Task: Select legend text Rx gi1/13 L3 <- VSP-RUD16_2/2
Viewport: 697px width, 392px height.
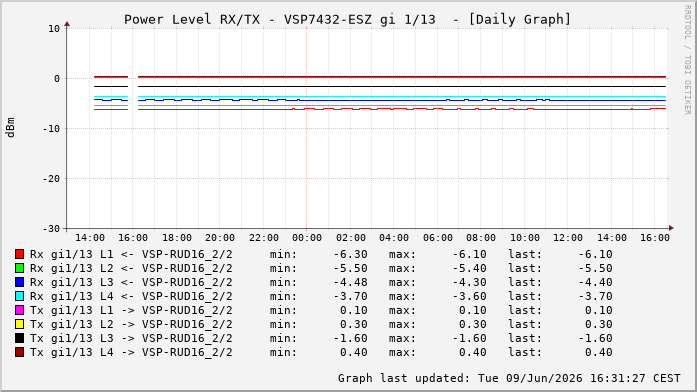Action: pyautogui.click(x=131, y=283)
